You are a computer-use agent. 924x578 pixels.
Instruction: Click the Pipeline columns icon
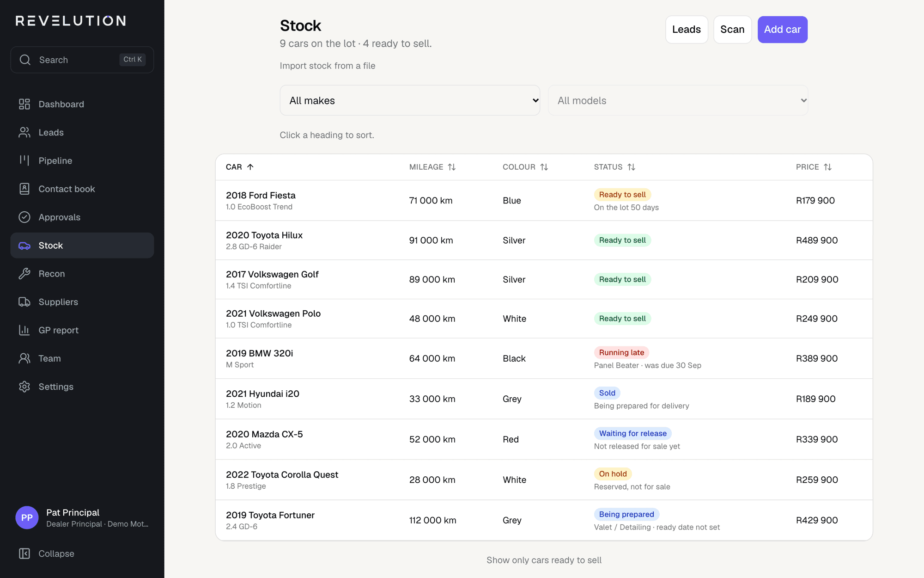pos(24,160)
